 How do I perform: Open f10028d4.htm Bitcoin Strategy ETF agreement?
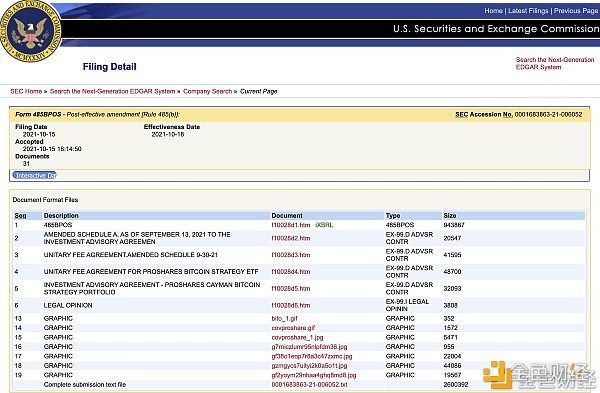(x=290, y=272)
